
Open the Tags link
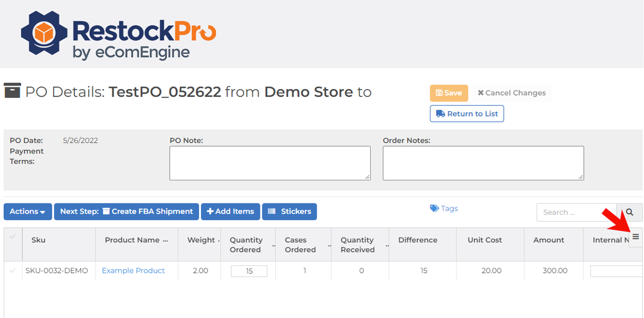444,208
